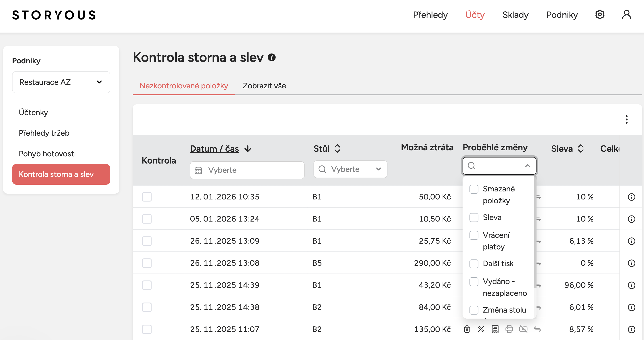Image resolution: width=644 pixels, height=340 pixels.
Task: Click percent discount icon in the last row
Action: [481, 329]
